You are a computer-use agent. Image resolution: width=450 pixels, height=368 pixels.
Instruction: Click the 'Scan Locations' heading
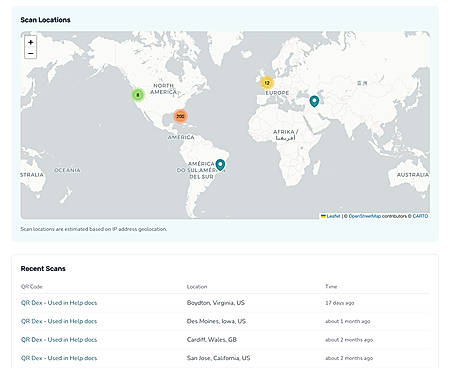[45, 20]
